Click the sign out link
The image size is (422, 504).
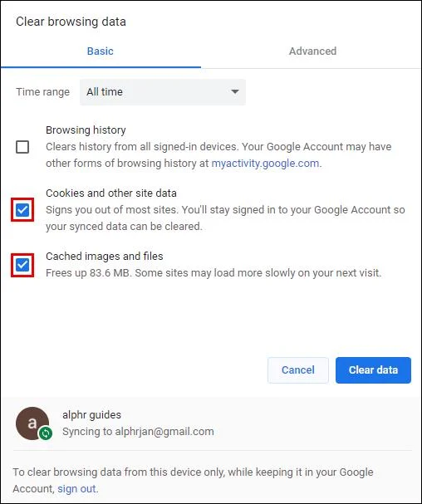[x=76, y=489]
